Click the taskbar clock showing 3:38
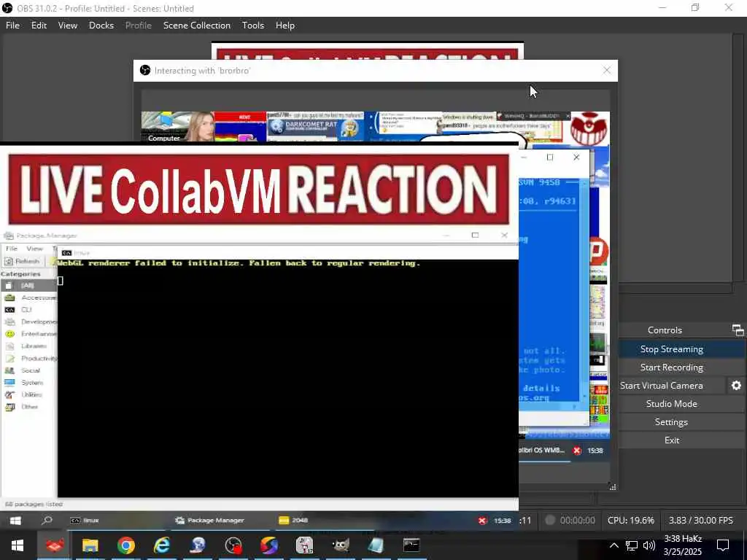The image size is (747, 560). click(x=683, y=545)
